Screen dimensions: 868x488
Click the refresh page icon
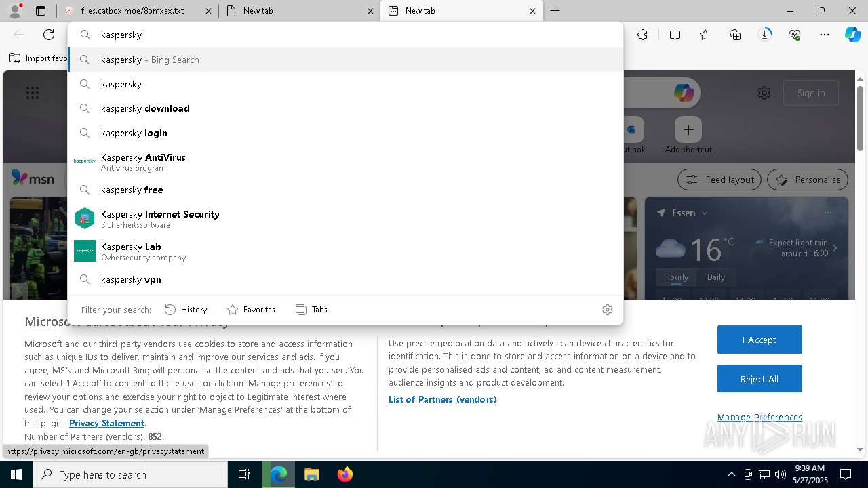point(49,35)
